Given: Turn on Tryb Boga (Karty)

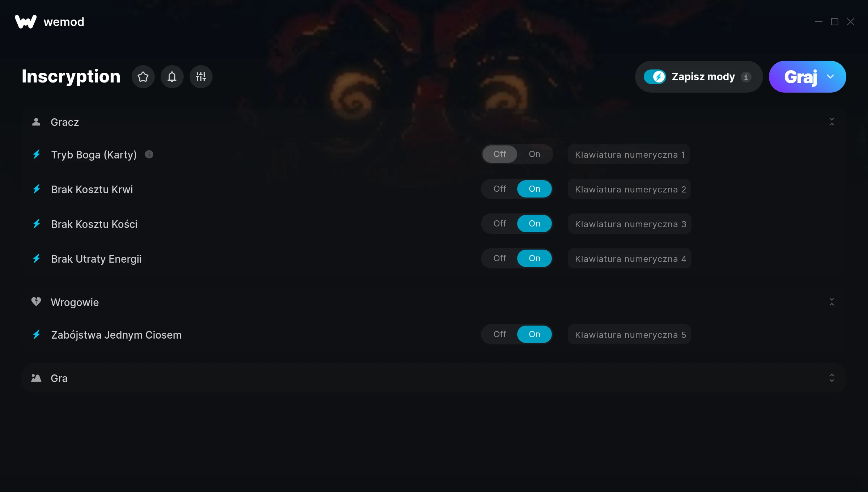Looking at the screenshot, I should coord(534,154).
